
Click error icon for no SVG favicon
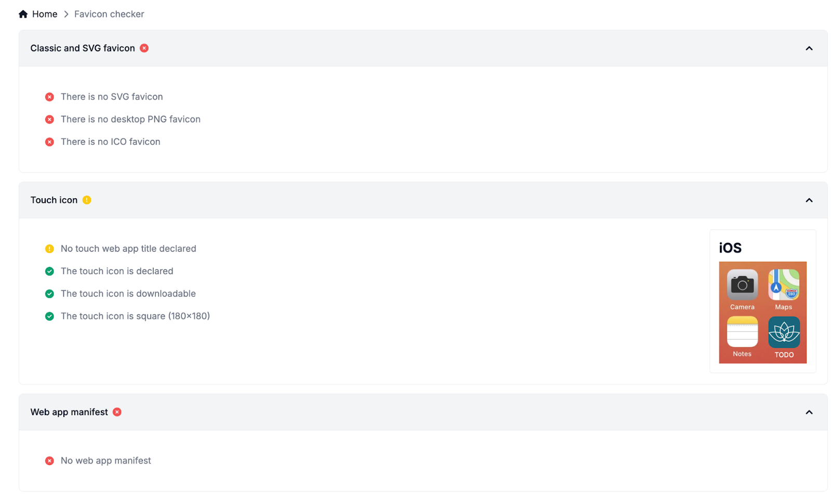coord(49,97)
